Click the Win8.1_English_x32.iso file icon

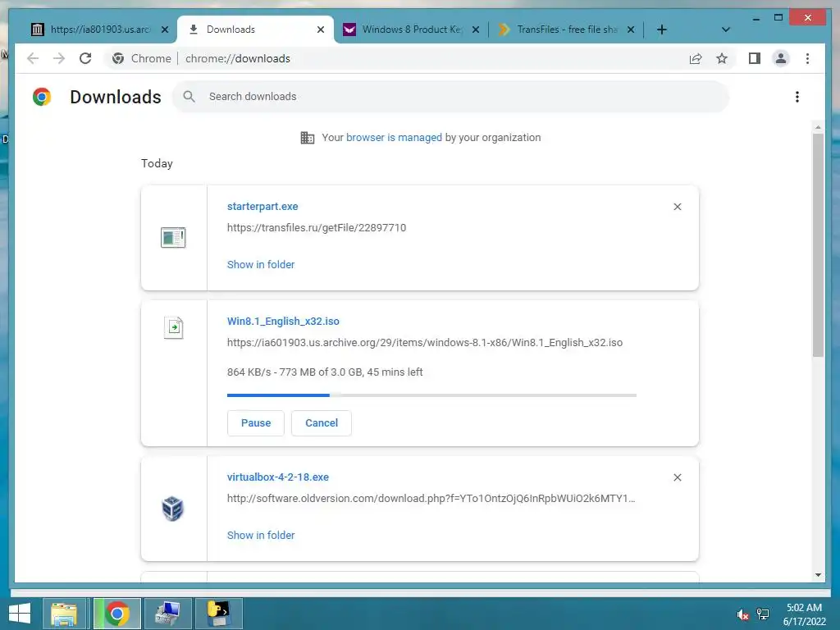point(173,327)
